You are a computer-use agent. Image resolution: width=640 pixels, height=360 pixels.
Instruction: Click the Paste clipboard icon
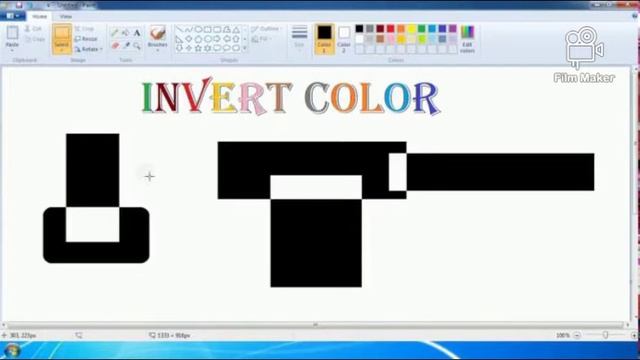(x=12, y=33)
